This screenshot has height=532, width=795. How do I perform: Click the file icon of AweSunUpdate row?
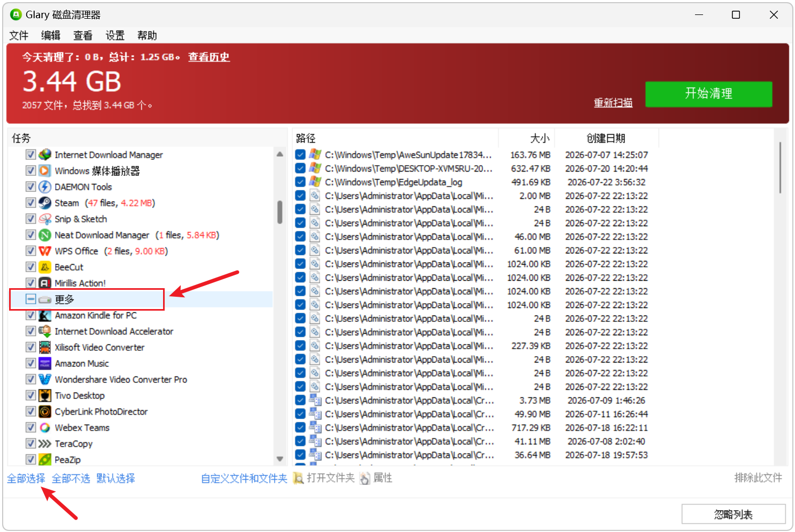pyautogui.click(x=315, y=155)
